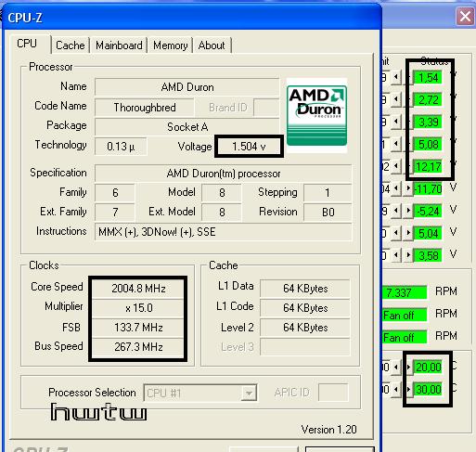Click the Stepping field showing 1
This screenshot has width=476, height=452.
328,193
